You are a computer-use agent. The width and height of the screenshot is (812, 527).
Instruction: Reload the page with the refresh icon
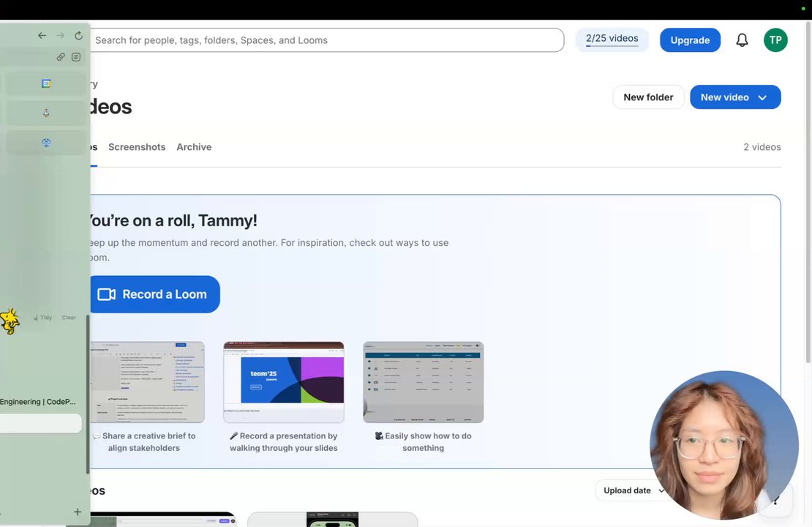[x=78, y=35]
